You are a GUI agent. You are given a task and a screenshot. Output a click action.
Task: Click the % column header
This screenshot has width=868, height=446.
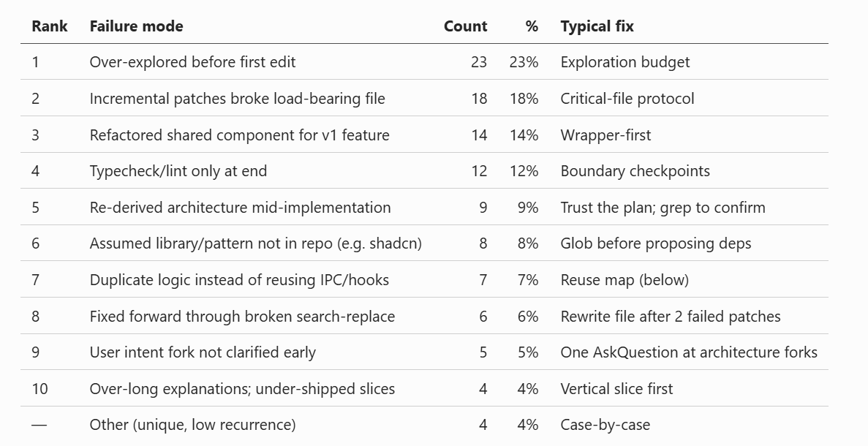coord(532,26)
